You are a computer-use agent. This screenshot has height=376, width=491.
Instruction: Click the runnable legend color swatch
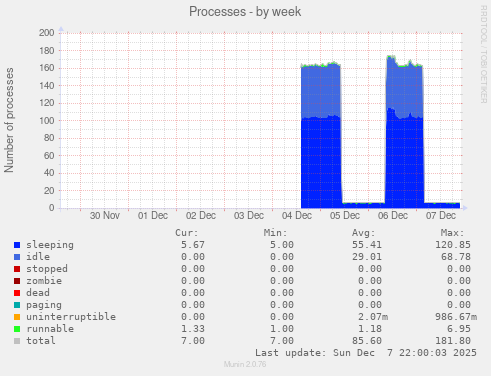17,329
